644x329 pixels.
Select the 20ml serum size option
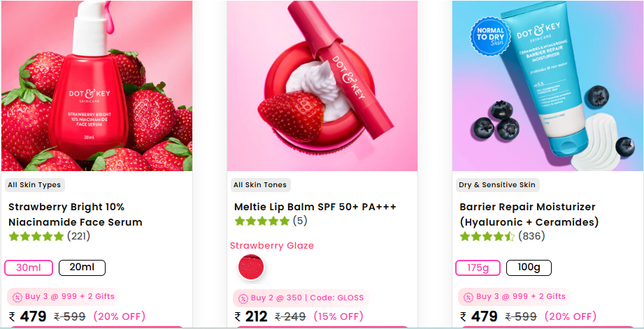[x=82, y=268]
